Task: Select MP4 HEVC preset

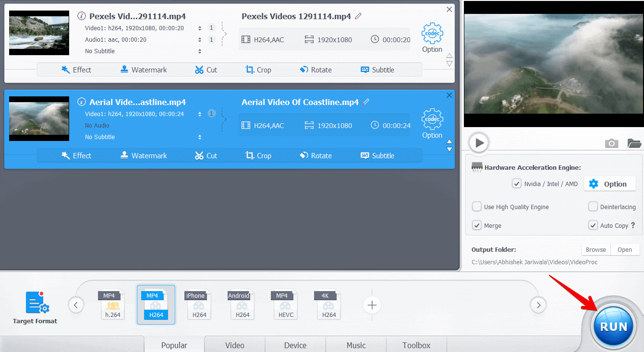Action: tap(285, 305)
